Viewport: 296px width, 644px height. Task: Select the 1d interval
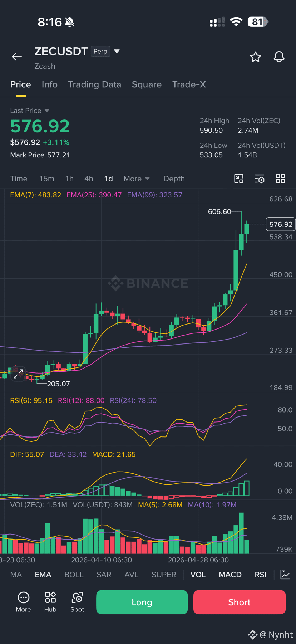108,179
